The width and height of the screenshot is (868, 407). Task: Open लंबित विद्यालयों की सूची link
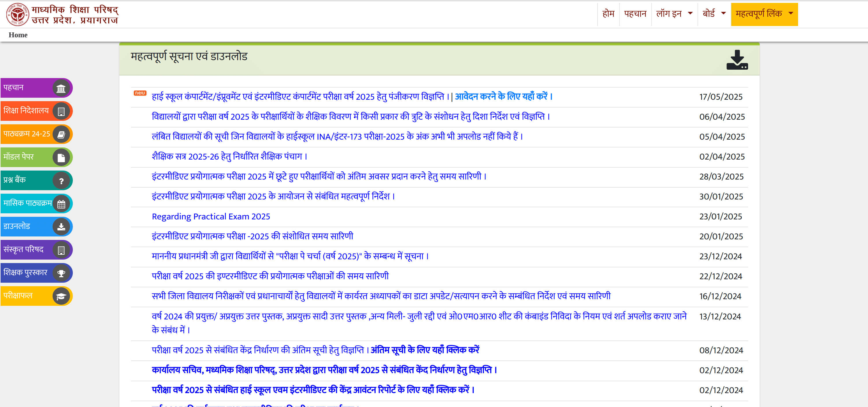[x=337, y=136]
